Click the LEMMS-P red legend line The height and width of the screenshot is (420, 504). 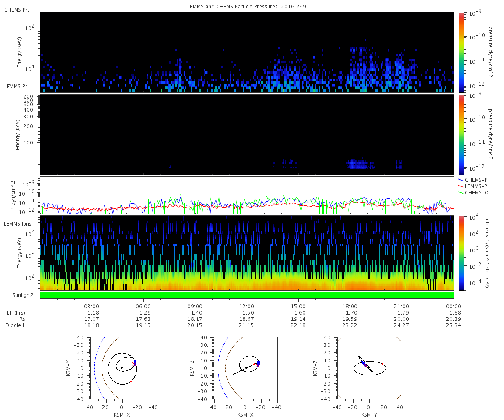pyautogui.click(x=460, y=186)
